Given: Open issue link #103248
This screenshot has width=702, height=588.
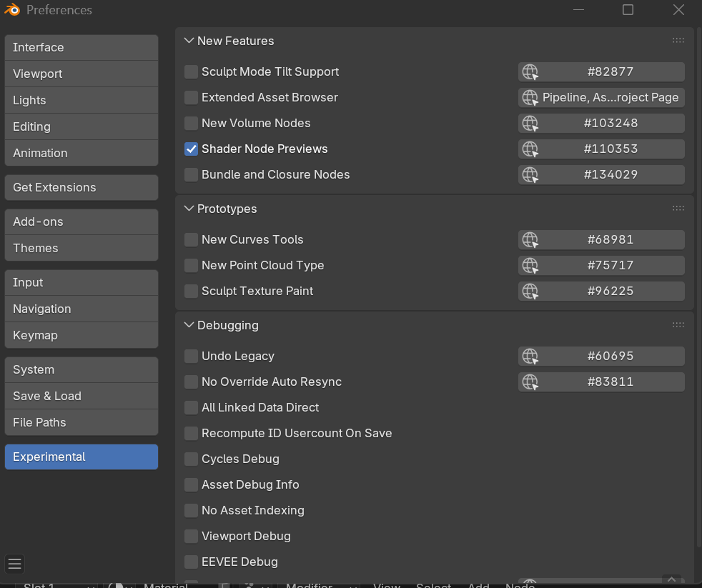Looking at the screenshot, I should click(x=601, y=123).
